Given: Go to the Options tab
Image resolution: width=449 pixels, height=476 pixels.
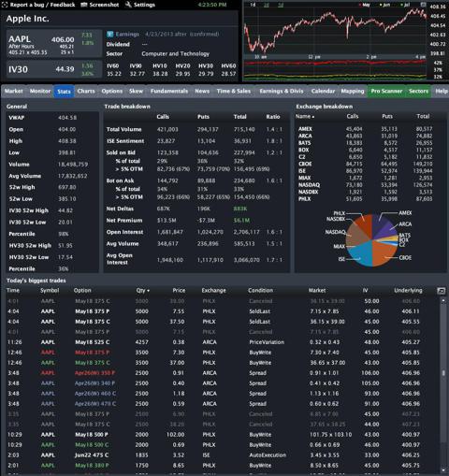Looking at the screenshot, I should click(112, 91).
